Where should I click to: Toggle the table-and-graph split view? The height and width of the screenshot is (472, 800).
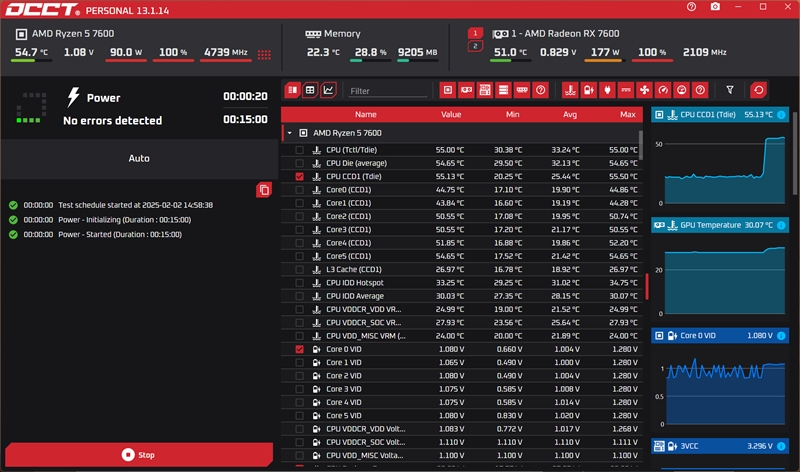tap(292, 90)
